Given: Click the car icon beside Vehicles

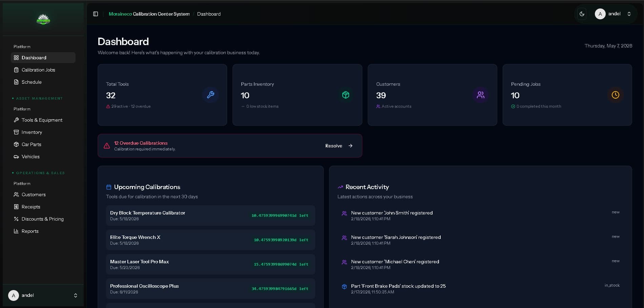Looking at the screenshot, I should tap(16, 157).
